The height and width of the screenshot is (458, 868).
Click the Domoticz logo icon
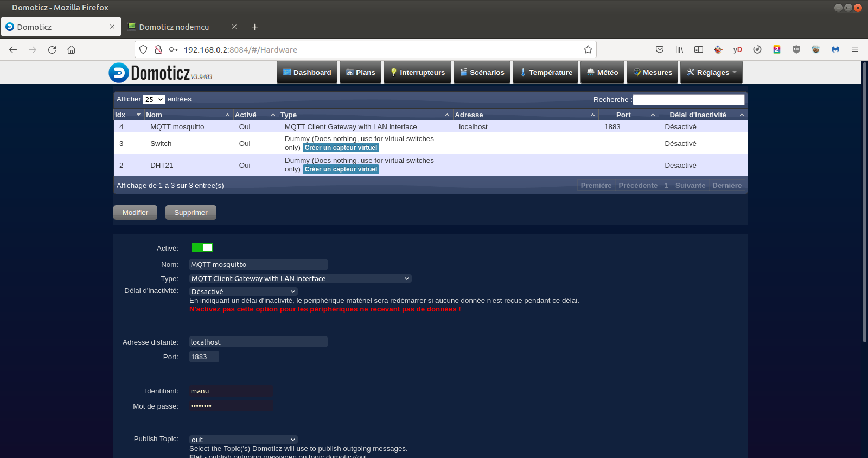pyautogui.click(x=119, y=73)
